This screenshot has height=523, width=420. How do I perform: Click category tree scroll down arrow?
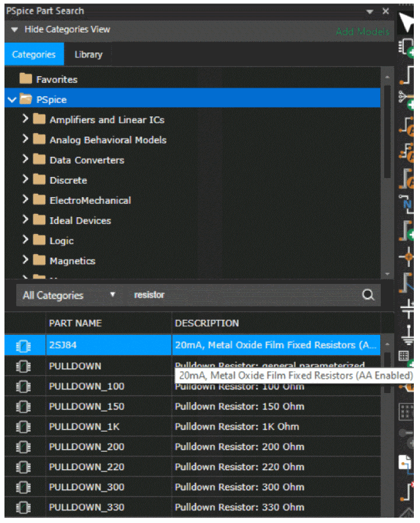click(388, 274)
